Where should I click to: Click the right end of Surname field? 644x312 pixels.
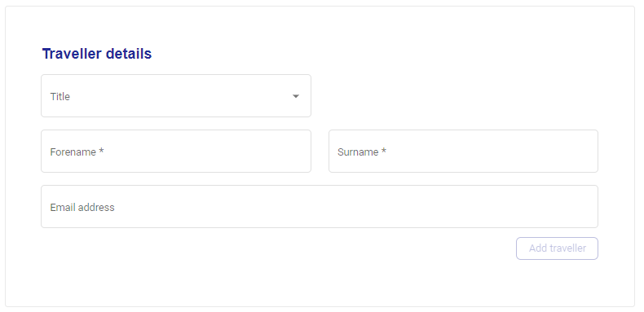pyautogui.click(x=583, y=151)
